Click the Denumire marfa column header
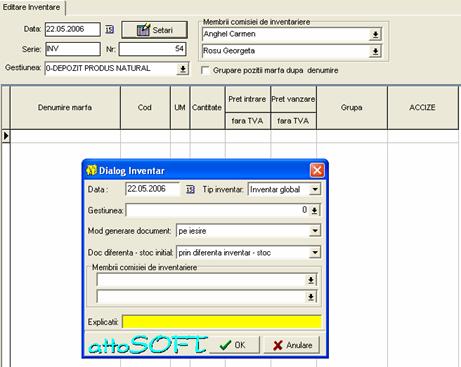 click(x=65, y=107)
